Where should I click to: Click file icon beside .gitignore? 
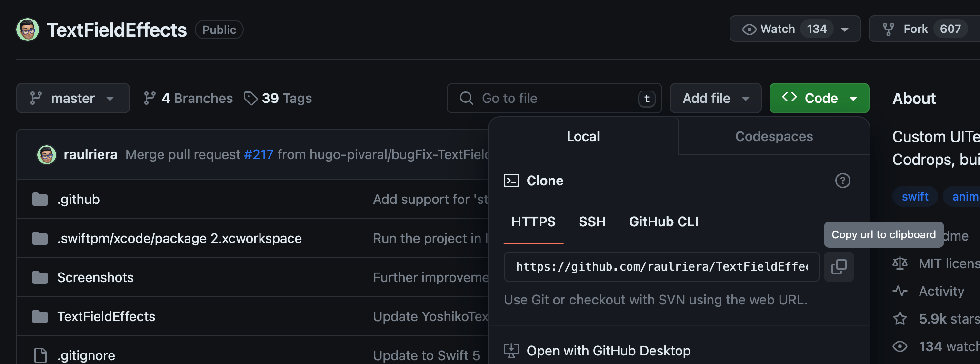pos(40,355)
